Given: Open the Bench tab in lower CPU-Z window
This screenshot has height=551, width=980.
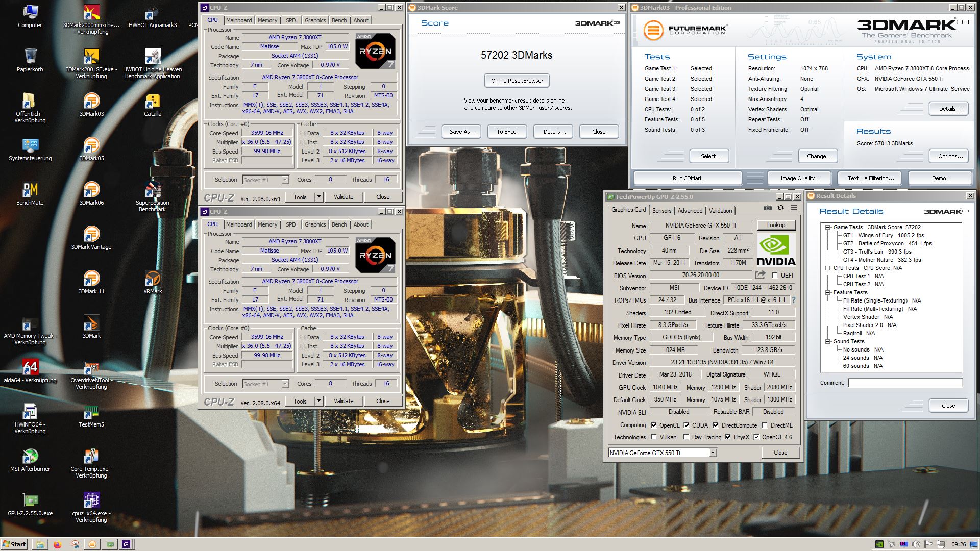Looking at the screenshot, I should (x=339, y=224).
